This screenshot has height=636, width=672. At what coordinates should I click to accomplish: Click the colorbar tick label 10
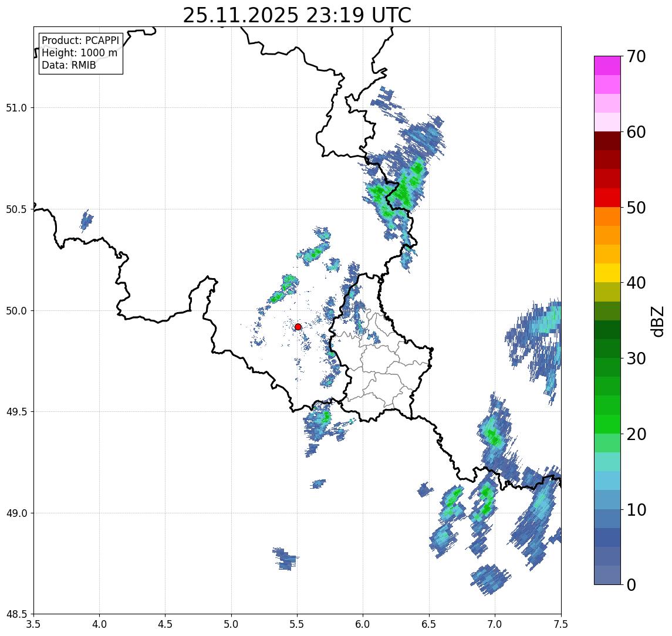(x=636, y=510)
